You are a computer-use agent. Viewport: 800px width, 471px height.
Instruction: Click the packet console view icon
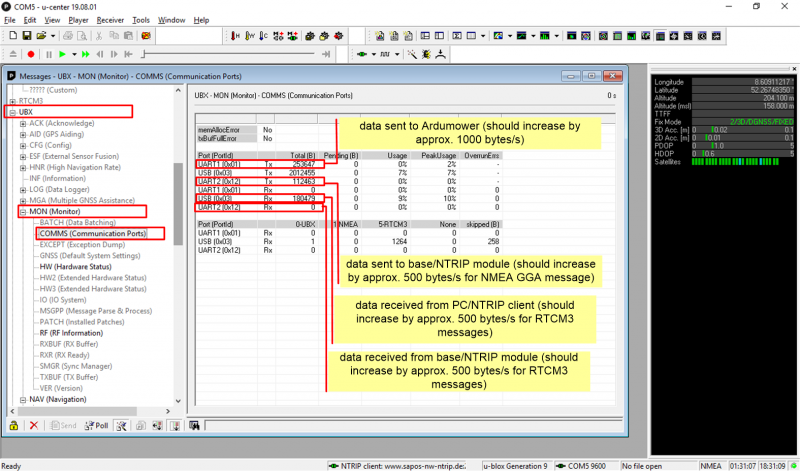click(380, 36)
